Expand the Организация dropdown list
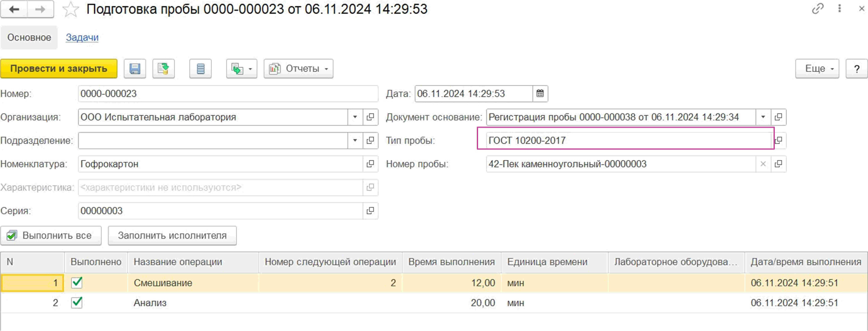This screenshot has height=331, width=868. coord(355,117)
